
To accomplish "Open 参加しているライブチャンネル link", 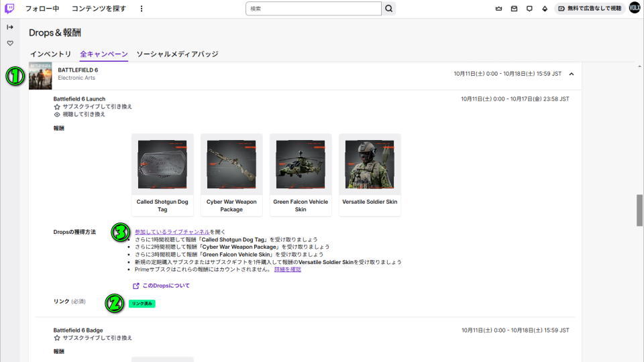I will [x=172, y=232].
